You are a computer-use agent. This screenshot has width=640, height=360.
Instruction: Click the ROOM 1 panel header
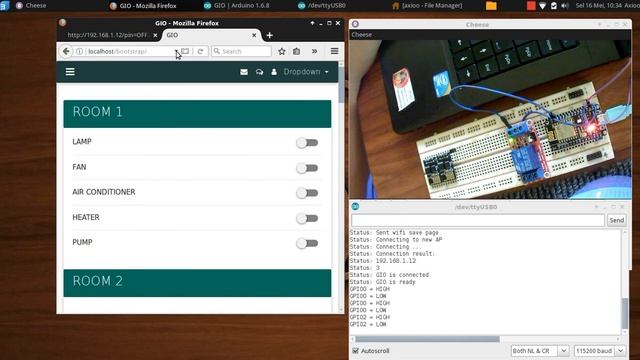click(197, 114)
